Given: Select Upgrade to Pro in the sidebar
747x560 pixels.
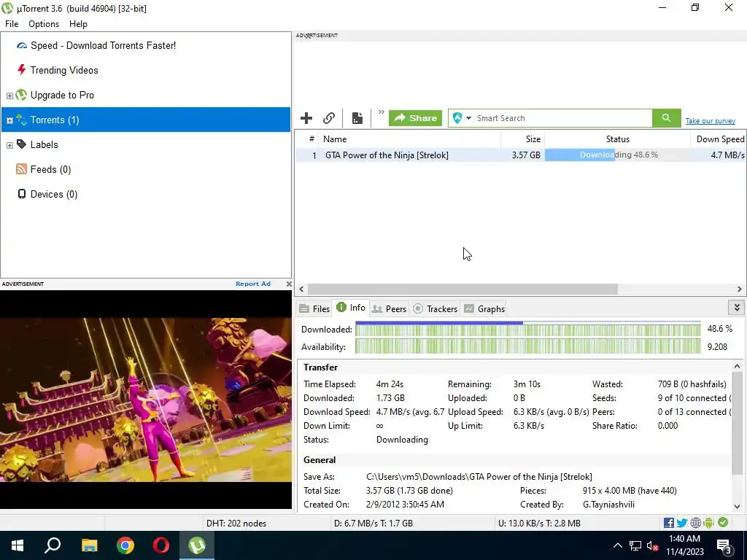Looking at the screenshot, I should [62, 96].
